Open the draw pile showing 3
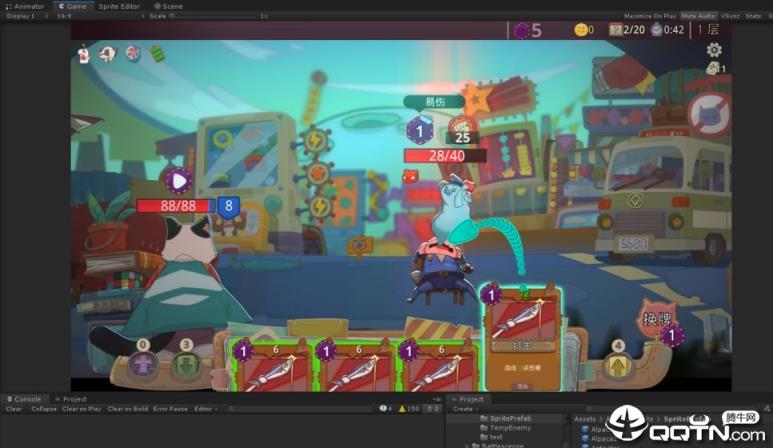The image size is (773, 448). (x=186, y=363)
